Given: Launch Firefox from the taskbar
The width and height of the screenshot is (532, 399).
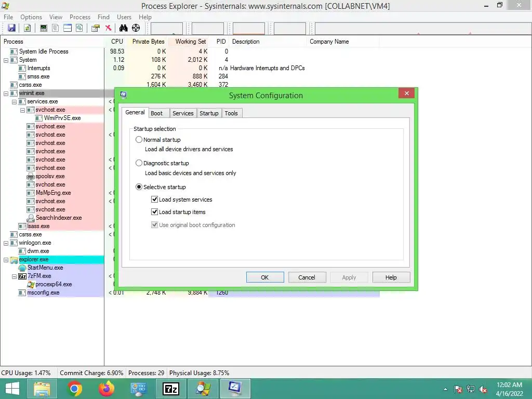Looking at the screenshot, I should [107, 389].
